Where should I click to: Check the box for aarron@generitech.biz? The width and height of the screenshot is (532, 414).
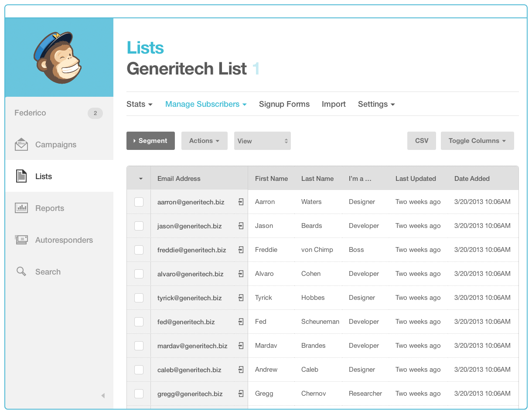point(139,202)
